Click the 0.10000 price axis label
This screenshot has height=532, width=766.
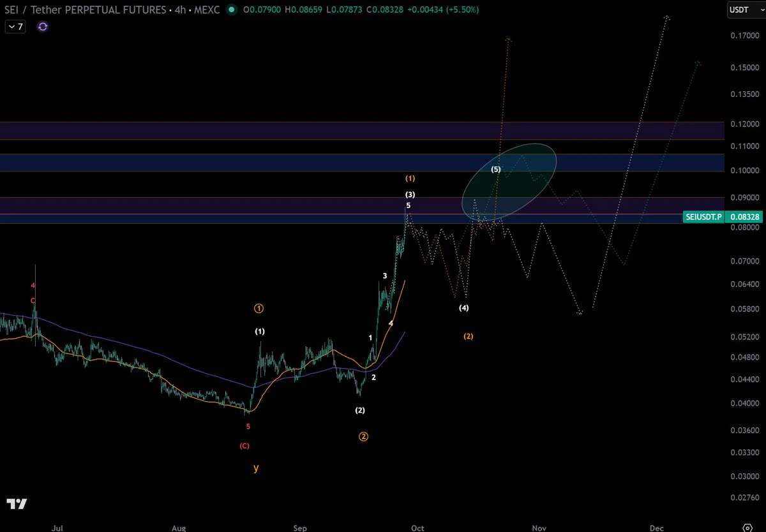(745, 170)
